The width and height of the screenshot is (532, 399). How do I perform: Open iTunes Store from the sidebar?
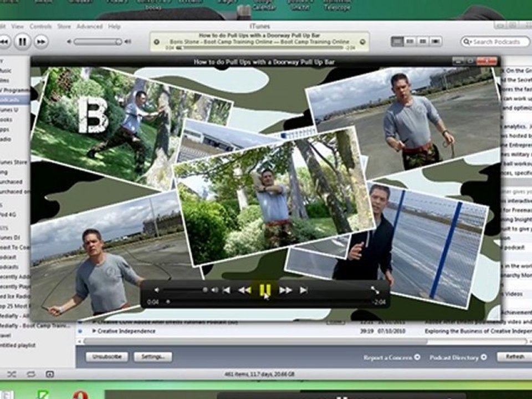[13, 162]
